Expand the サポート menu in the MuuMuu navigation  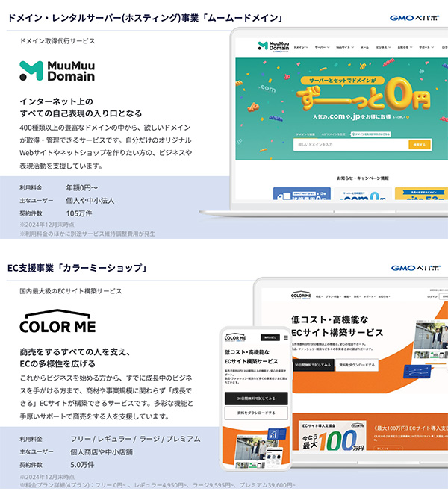[426, 47]
